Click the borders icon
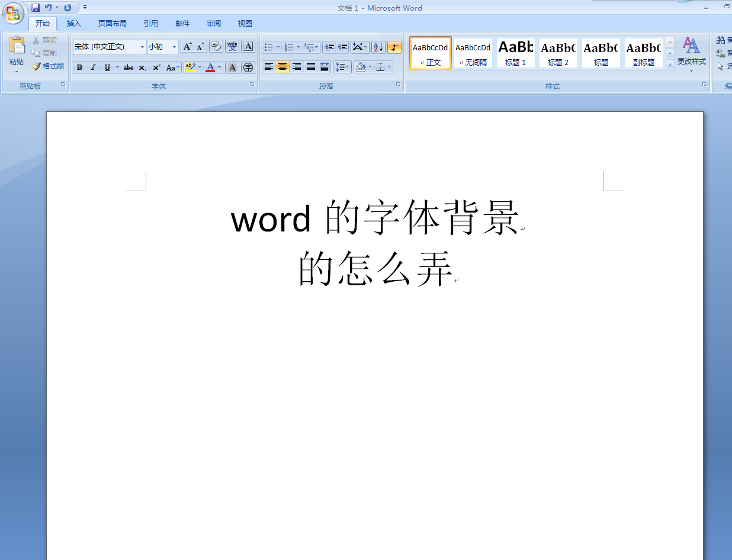Screen dimensions: 732x560 380,67
